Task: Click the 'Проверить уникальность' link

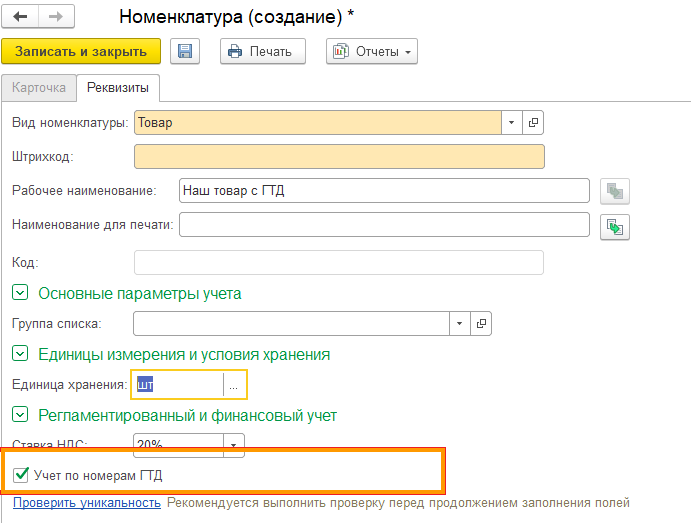Action: point(87,503)
